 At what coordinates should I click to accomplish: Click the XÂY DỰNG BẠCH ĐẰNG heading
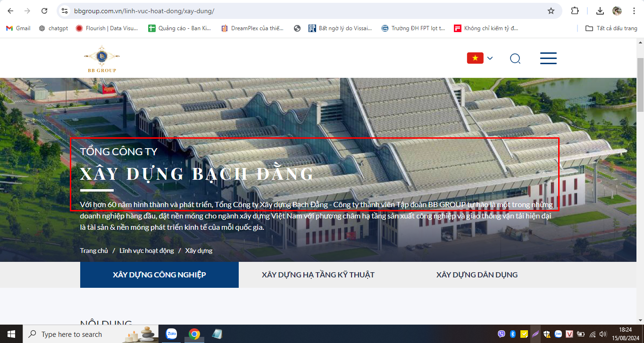(x=197, y=174)
